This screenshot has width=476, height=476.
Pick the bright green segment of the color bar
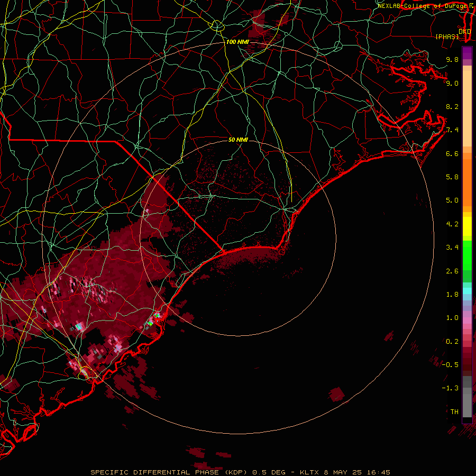pyautogui.click(x=467, y=257)
